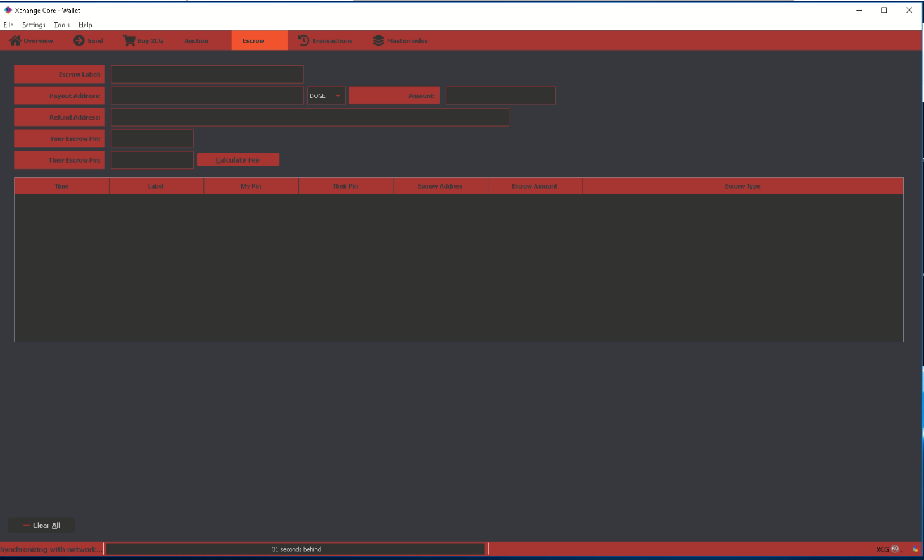The height and width of the screenshot is (560, 924).
Task: Focus the Amount input field
Action: point(501,96)
